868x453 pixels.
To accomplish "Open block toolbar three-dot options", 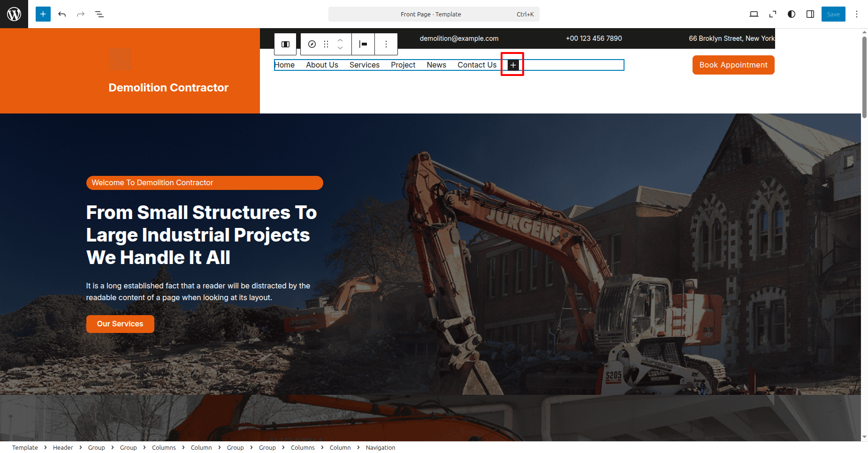I will (386, 44).
